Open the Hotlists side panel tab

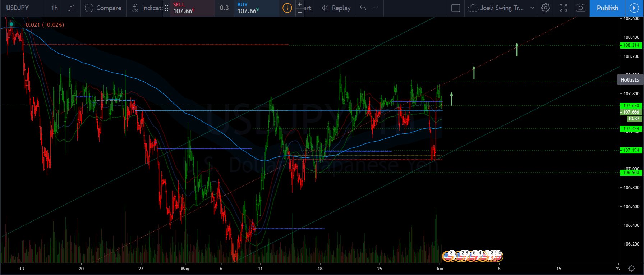pos(630,80)
